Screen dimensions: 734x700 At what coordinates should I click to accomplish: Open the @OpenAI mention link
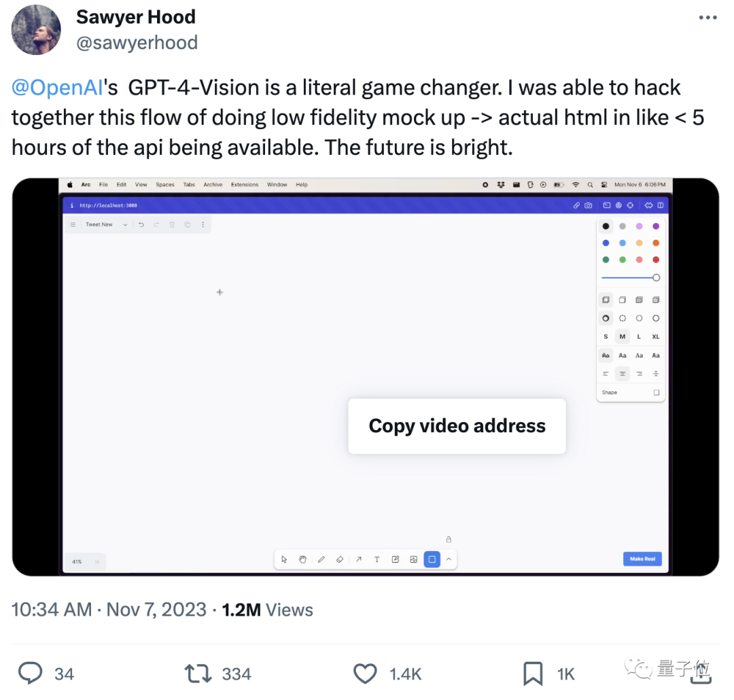point(57,88)
